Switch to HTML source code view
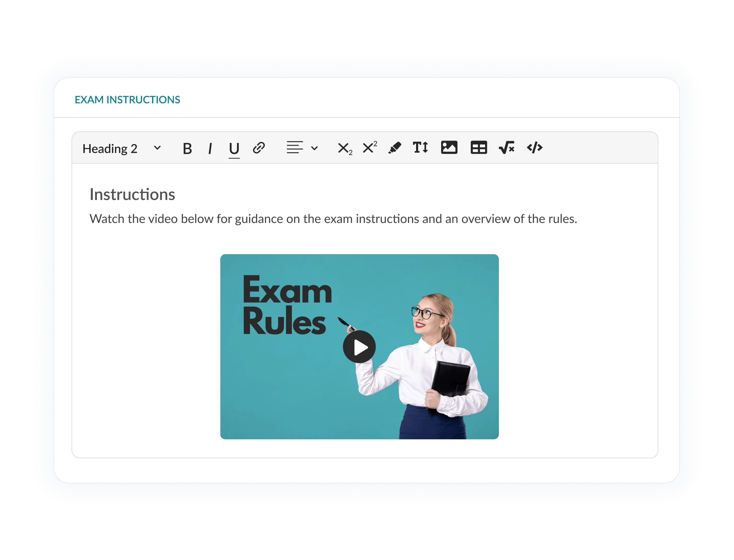 (534, 148)
